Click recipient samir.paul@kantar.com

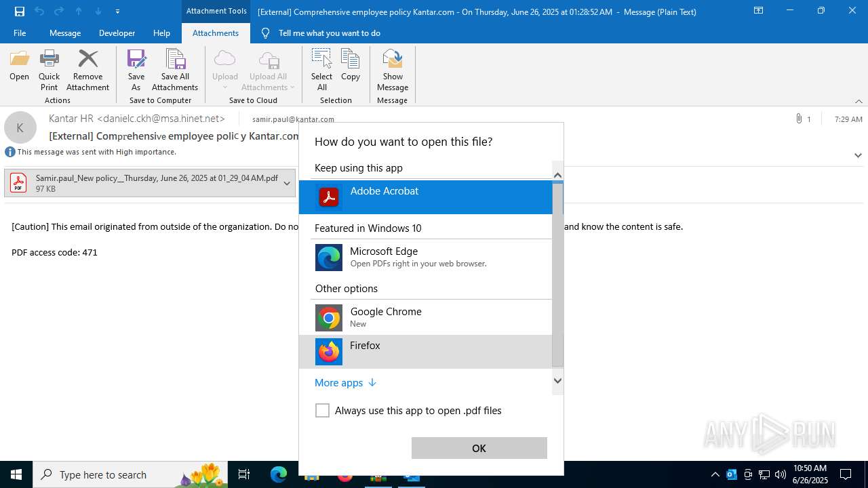[293, 119]
